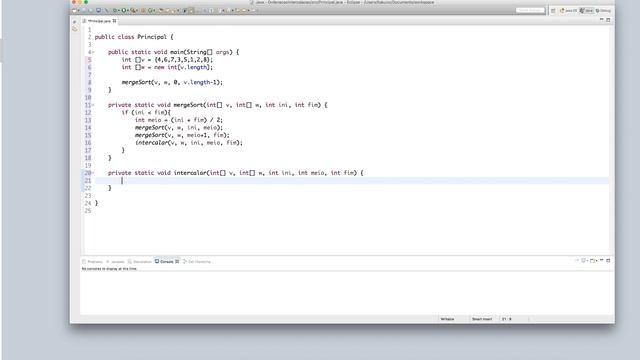Image resolution: width=640 pixels, height=360 pixels.
Task: Click the public static void main declaration
Action: tap(173, 52)
